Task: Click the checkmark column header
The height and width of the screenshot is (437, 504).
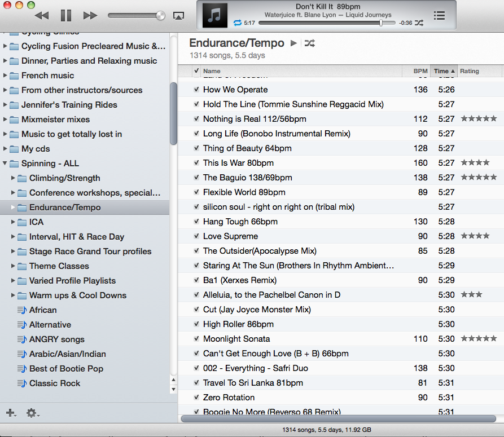Action: point(196,70)
